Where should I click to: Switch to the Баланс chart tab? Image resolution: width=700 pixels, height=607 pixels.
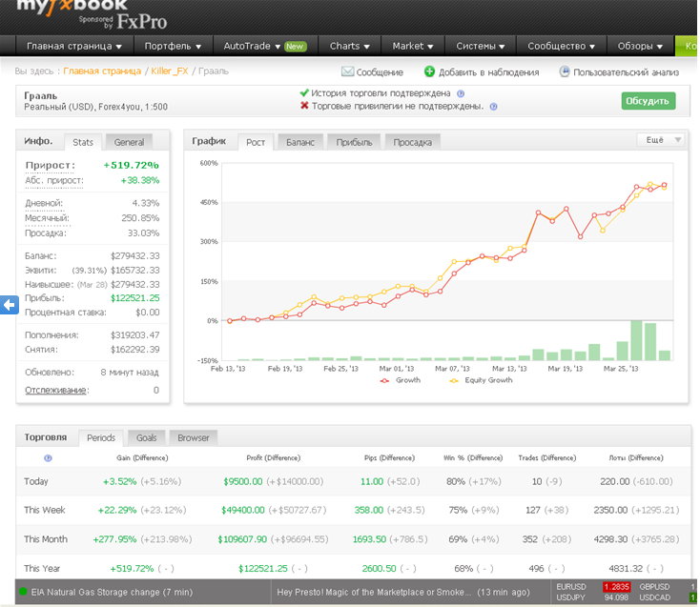pyautogui.click(x=300, y=142)
